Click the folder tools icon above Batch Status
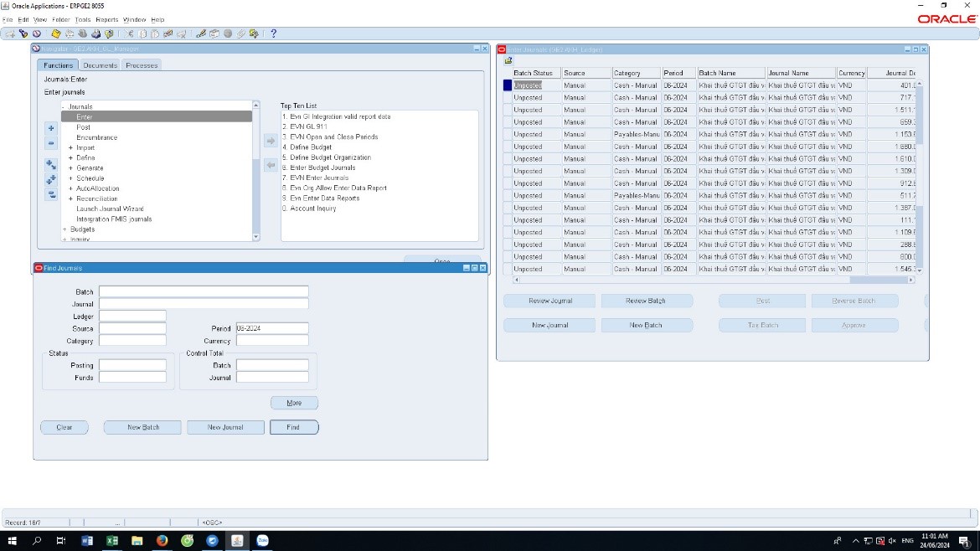This screenshot has width=980, height=551. [x=508, y=60]
